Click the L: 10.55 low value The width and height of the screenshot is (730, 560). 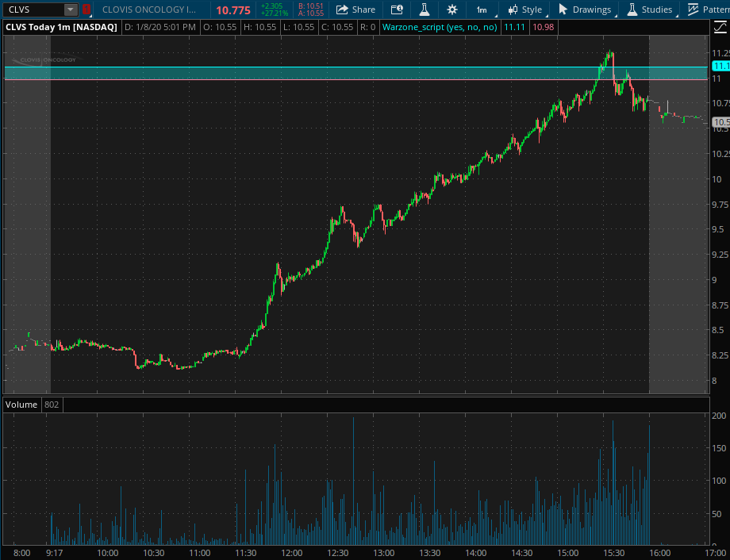coord(299,27)
